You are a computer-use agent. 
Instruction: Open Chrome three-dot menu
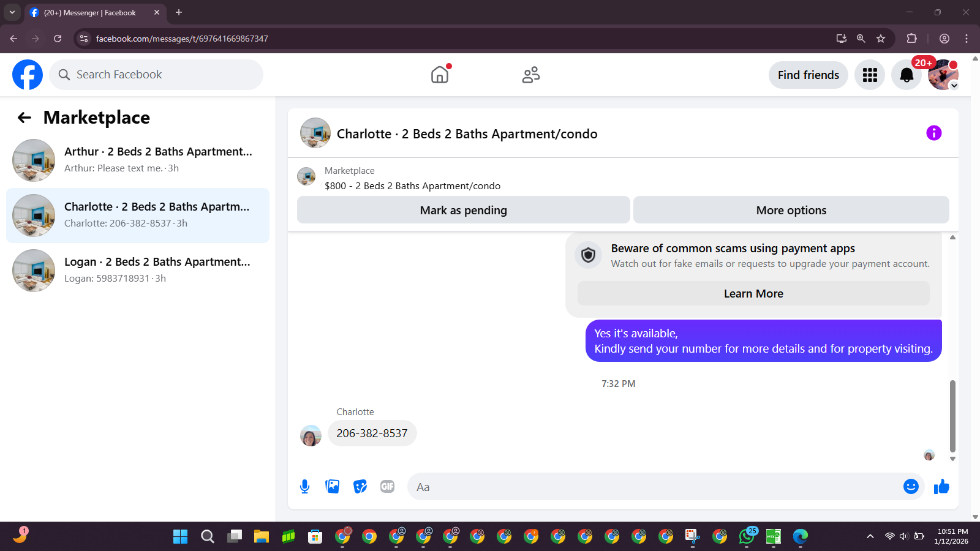coord(967,39)
